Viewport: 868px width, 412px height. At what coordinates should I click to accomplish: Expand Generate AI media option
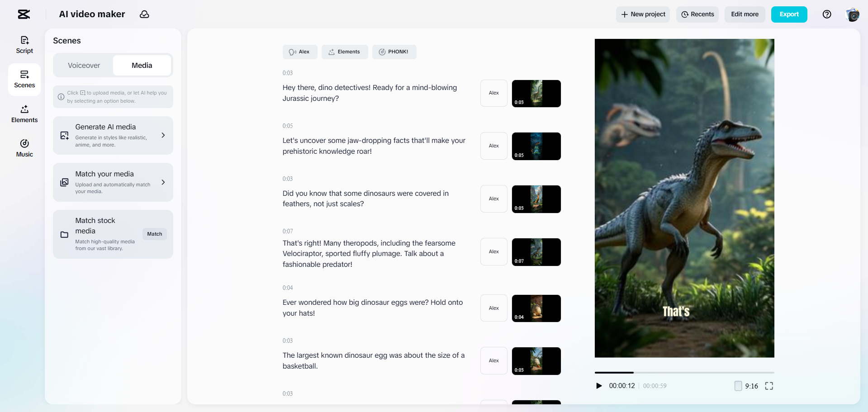pyautogui.click(x=163, y=135)
